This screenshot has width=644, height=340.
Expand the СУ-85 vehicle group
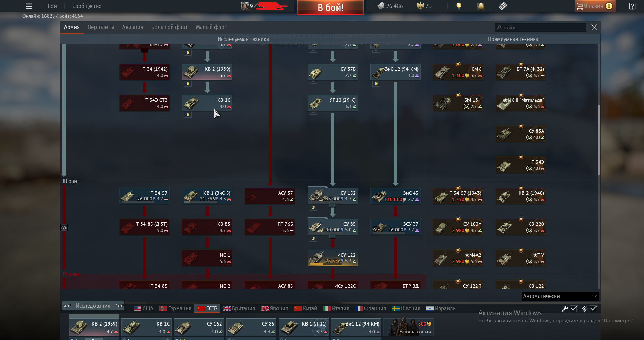point(333,236)
